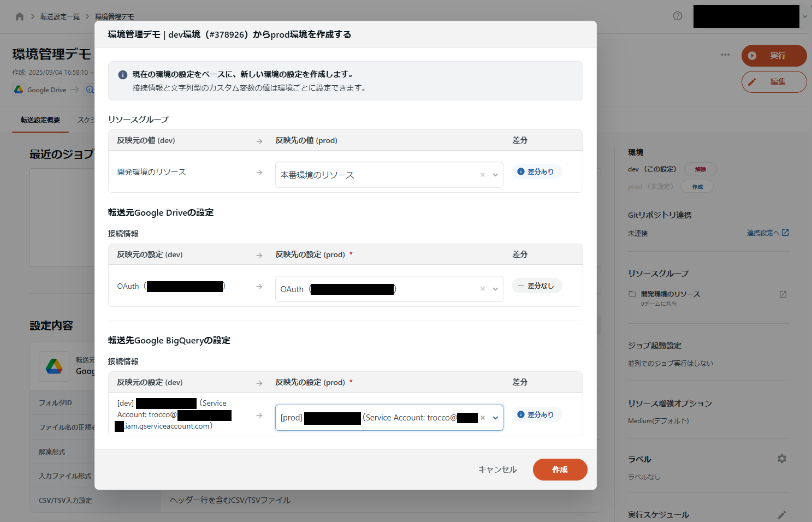Click info icon in the banner
The width and height of the screenshot is (812, 522).
coord(123,75)
